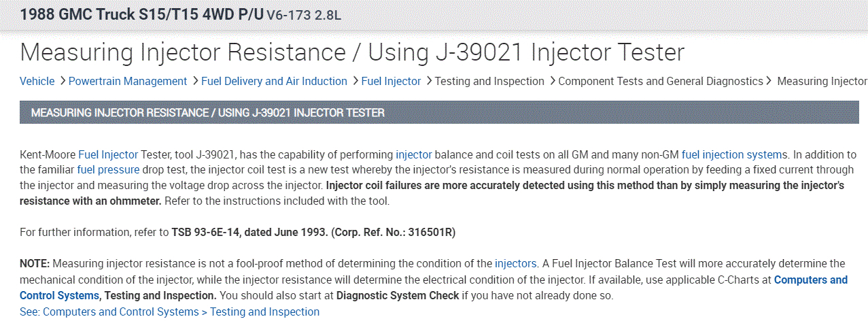Click the Vehicle breadcrumb link

pyautogui.click(x=37, y=81)
